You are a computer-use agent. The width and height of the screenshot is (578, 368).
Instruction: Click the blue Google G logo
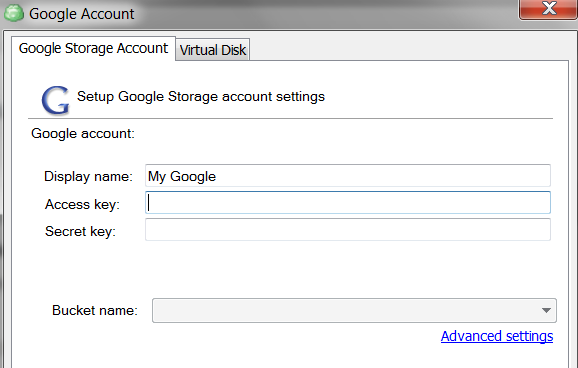click(x=55, y=100)
